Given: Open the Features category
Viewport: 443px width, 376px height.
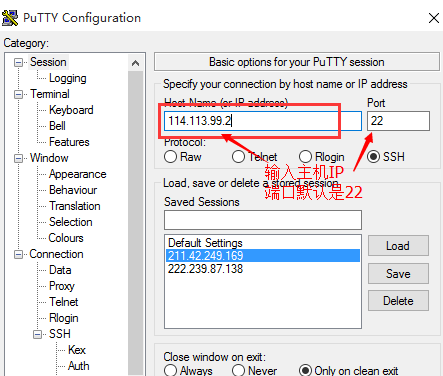Looking at the screenshot, I should tap(69, 142).
